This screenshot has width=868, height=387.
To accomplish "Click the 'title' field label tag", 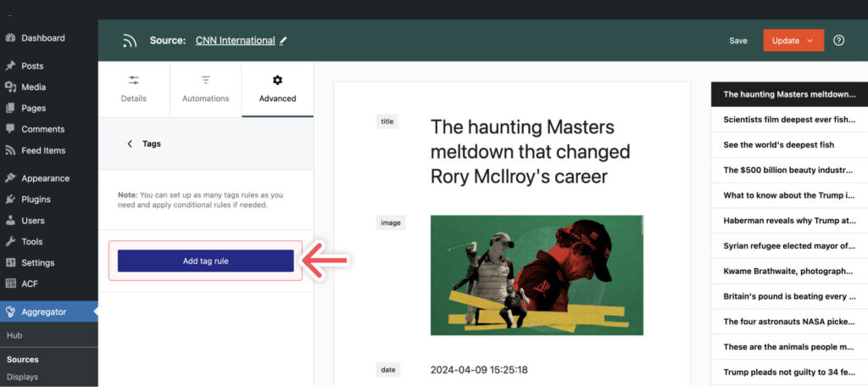I will [x=387, y=121].
